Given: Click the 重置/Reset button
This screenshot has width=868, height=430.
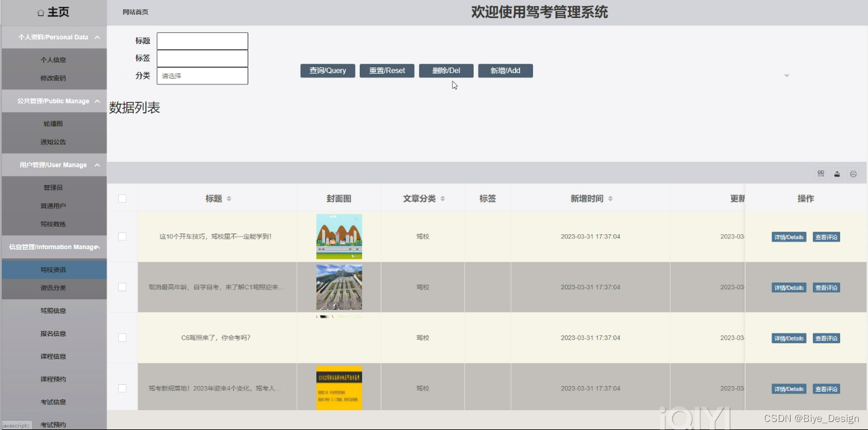Looking at the screenshot, I should 387,71.
